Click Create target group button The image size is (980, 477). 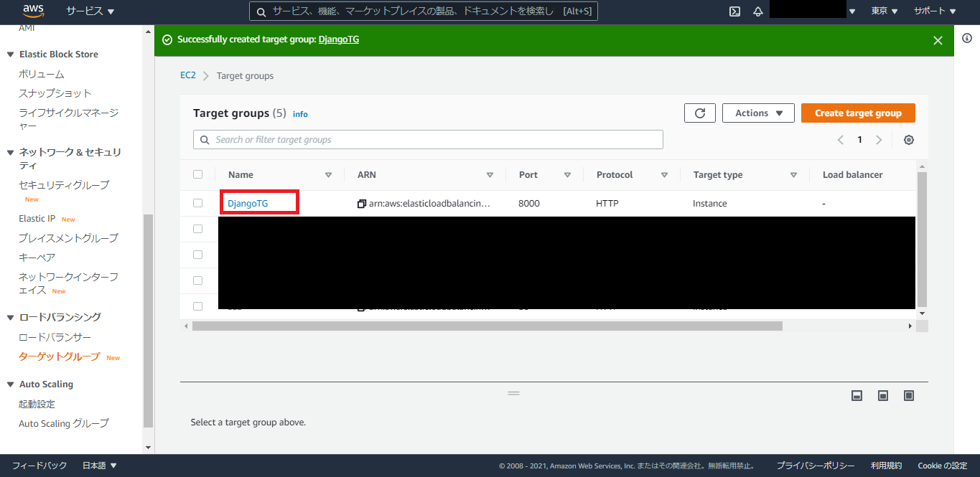pyautogui.click(x=858, y=113)
